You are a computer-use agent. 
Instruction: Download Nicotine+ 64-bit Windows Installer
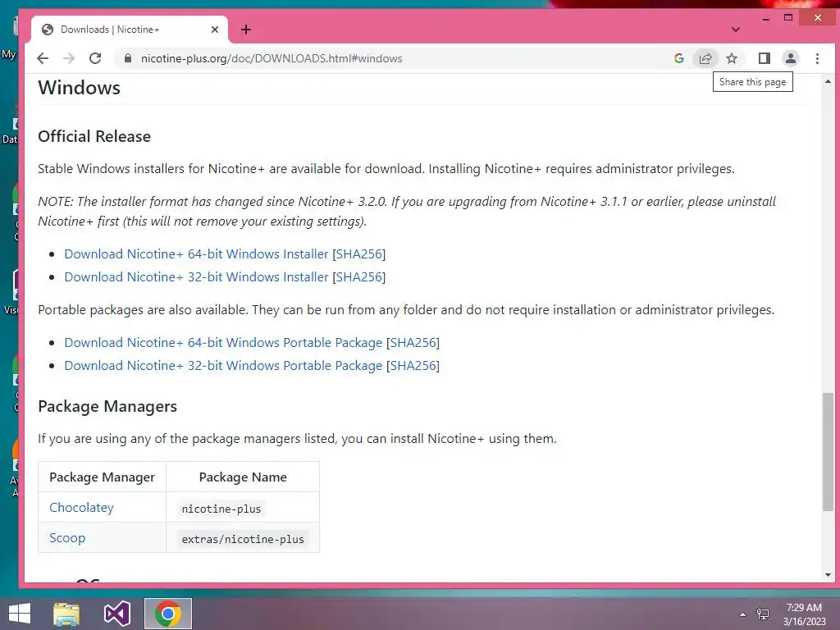(x=196, y=254)
